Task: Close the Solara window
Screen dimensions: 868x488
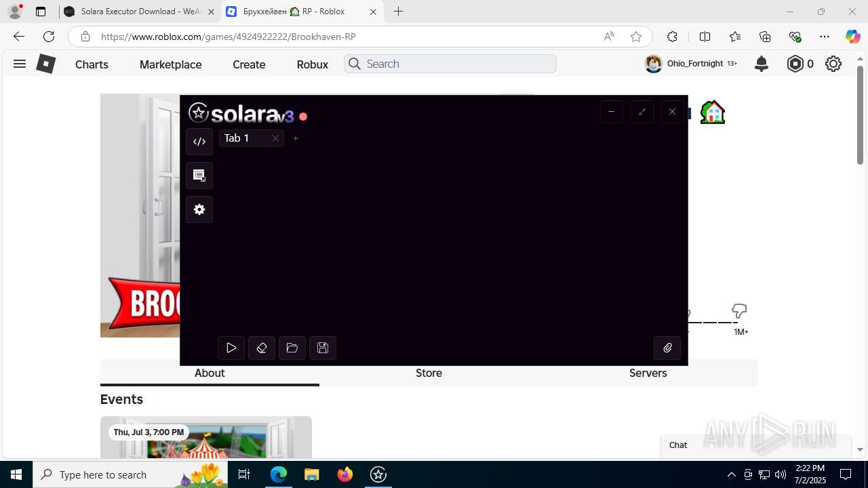Action: pyautogui.click(x=672, y=112)
